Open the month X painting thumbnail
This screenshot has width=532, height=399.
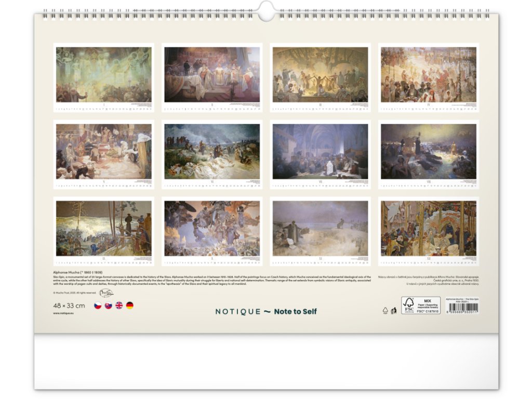point(212,229)
